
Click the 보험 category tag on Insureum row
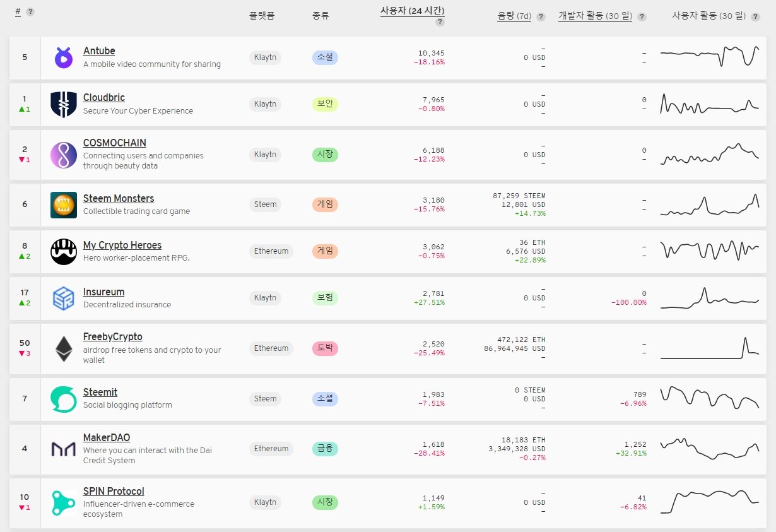[x=325, y=298]
